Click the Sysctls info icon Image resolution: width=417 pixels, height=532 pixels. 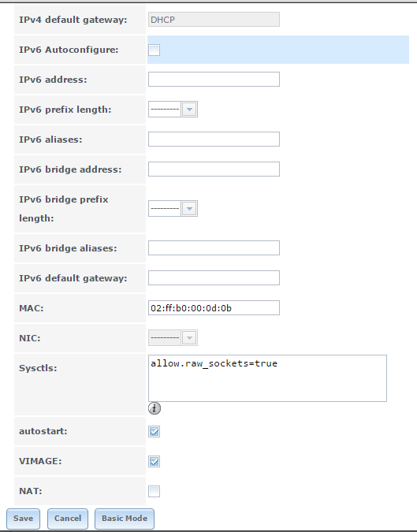click(155, 408)
